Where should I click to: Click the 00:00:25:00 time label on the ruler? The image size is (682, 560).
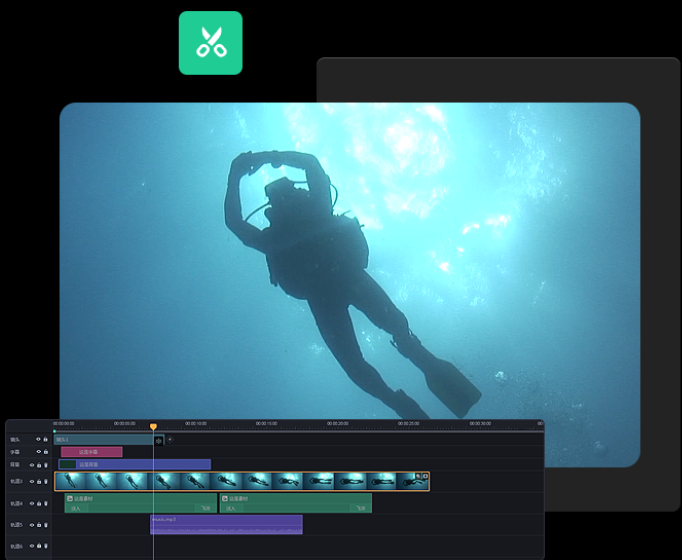[409, 423]
